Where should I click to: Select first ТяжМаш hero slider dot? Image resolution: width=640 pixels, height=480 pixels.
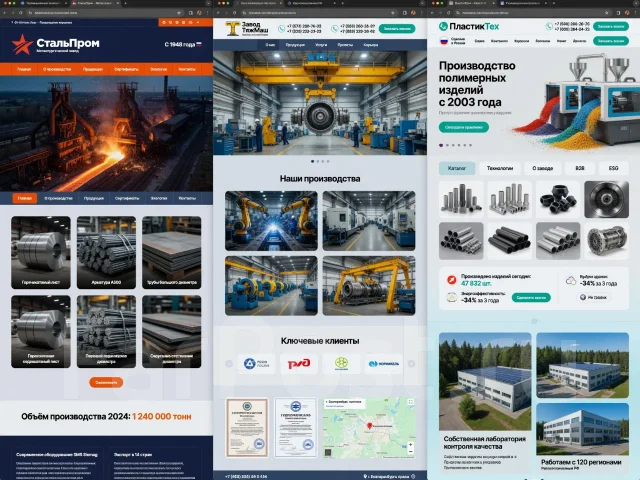313,161
